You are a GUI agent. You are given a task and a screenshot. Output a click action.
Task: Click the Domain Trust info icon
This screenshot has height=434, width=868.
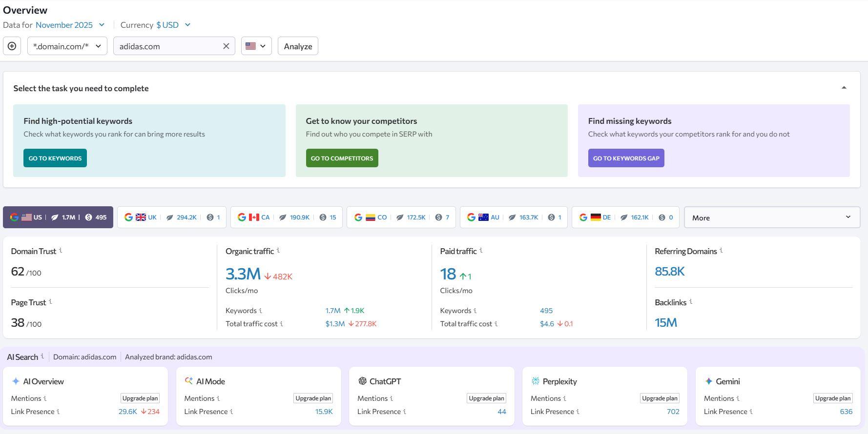coord(61,250)
